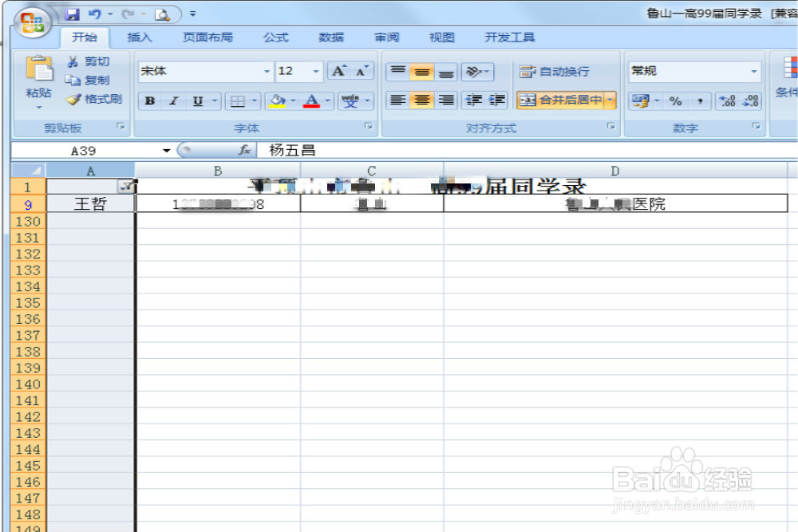The image size is (798, 532).
Task: Save the workbook from quick access toolbar
Action: pos(73,14)
